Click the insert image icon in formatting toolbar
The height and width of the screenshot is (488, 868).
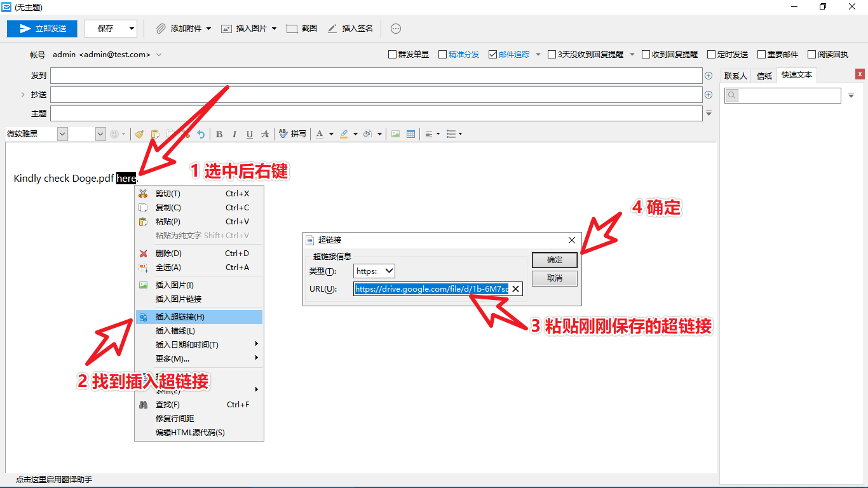[x=395, y=134]
